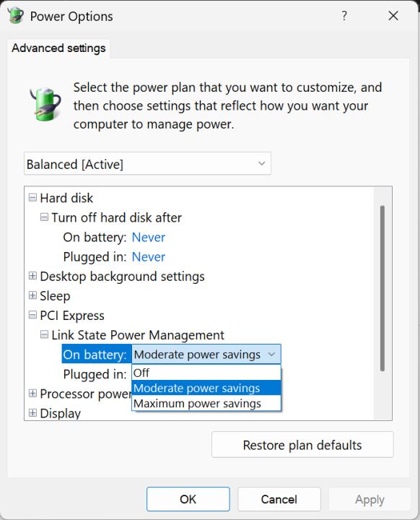Confirm settings with the OK button

(x=188, y=499)
